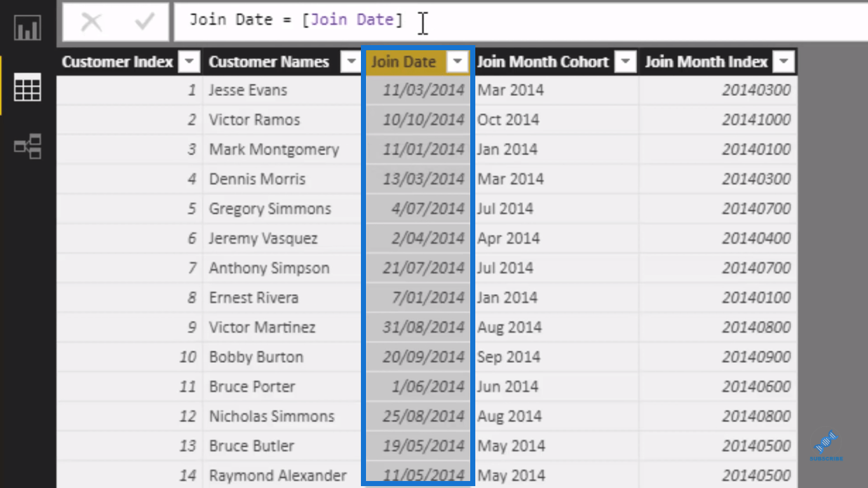The height and width of the screenshot is (488, 868).
Task: Click the 31/08/2014 join date cell
Action: [417, 327]
